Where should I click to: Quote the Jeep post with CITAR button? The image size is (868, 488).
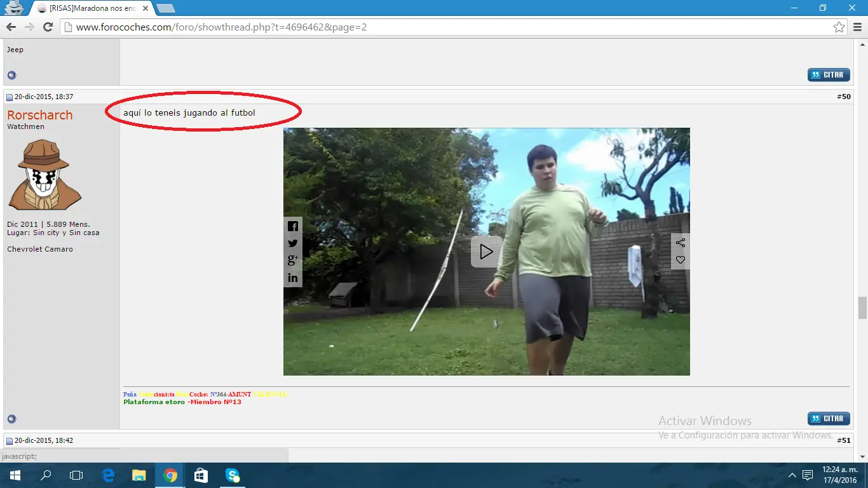click(829, 75)
